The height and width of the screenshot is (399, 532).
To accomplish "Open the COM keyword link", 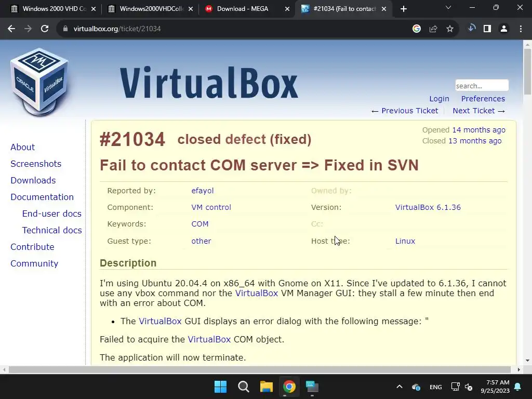I will [x=200, y=224].
